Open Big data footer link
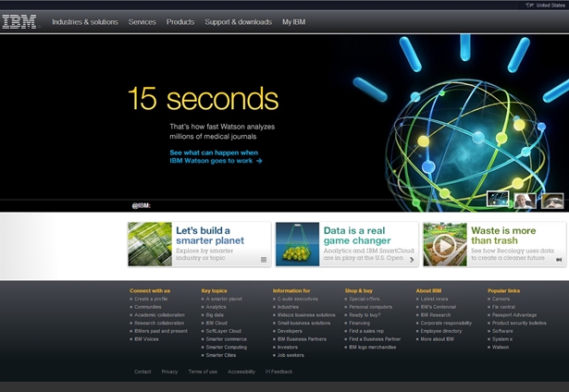569x392 pixels. click(215, 314)
